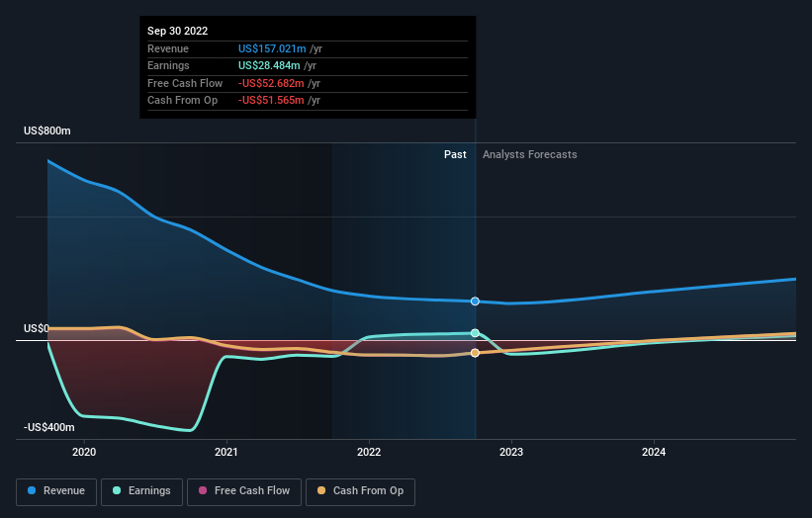Click the 2023 x-axis label
Screen dimensions: 812x518
tap(511, 452)
